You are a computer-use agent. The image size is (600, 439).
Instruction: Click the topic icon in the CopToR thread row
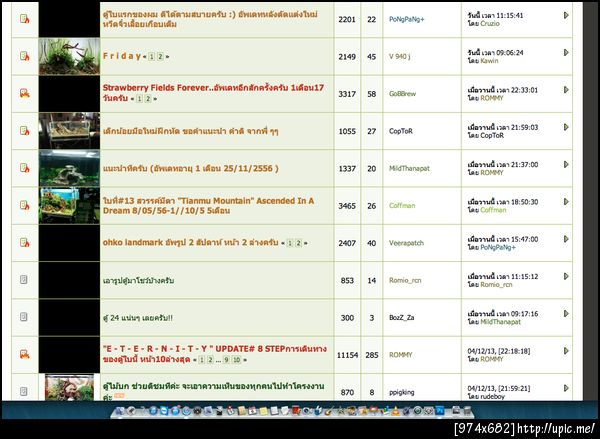(24, 131)
